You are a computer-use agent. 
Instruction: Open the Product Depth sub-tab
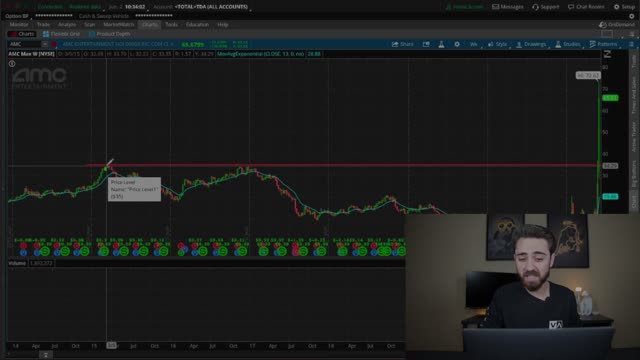pyautogui.click(x=109, y=34)
